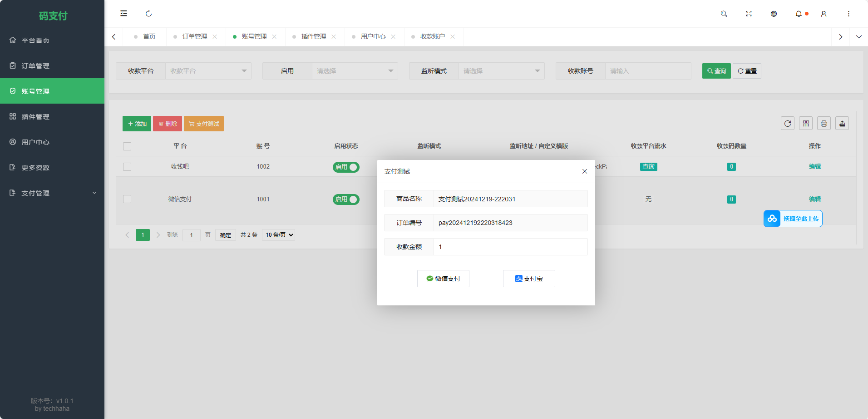The width and height of the screenshot is (868, 419).
Task: Toggle the 启用 switch for account 1001
Action: click(346, 200)
